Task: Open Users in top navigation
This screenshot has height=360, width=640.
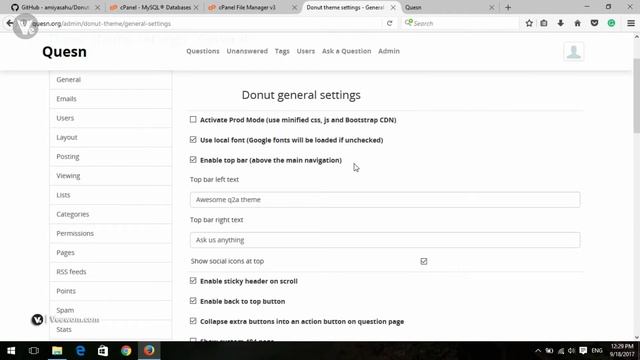Action: [306, 51]
